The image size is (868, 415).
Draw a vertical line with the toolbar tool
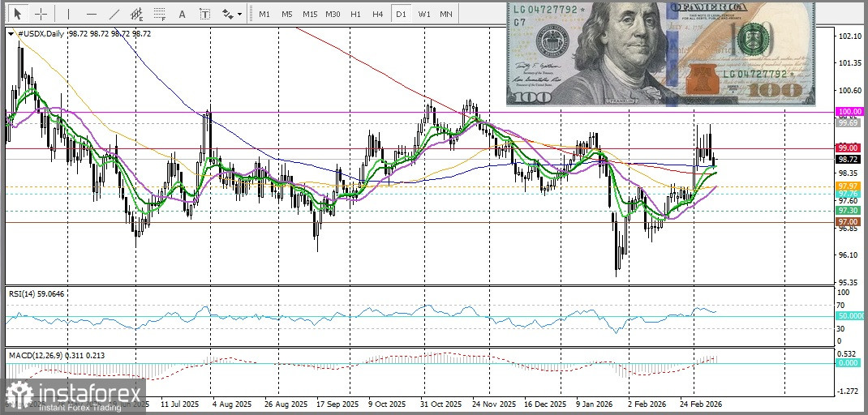coord(68,14)
